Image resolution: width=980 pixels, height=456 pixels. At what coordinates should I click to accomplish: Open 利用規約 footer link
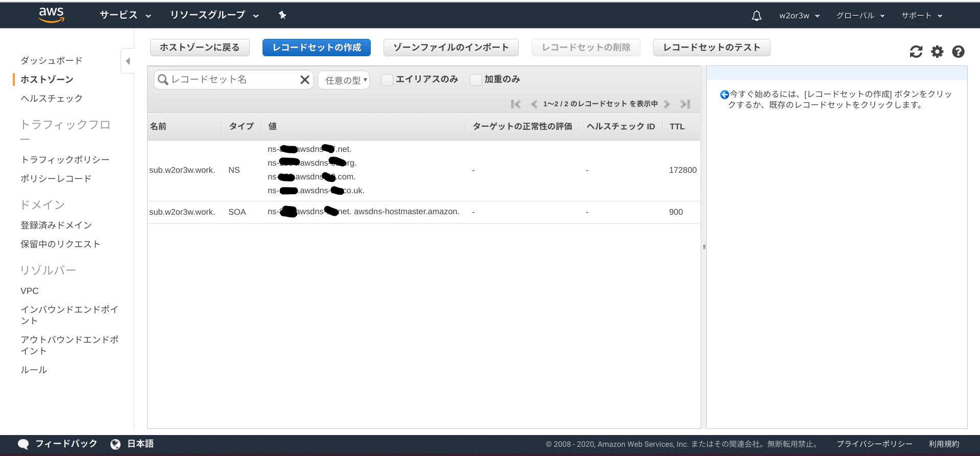point(944,444)
